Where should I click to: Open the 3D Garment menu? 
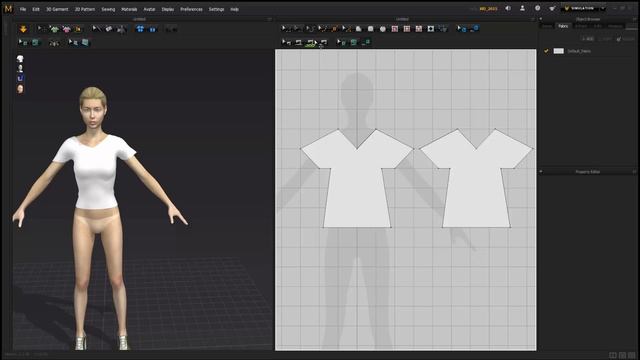pos(57,9)
